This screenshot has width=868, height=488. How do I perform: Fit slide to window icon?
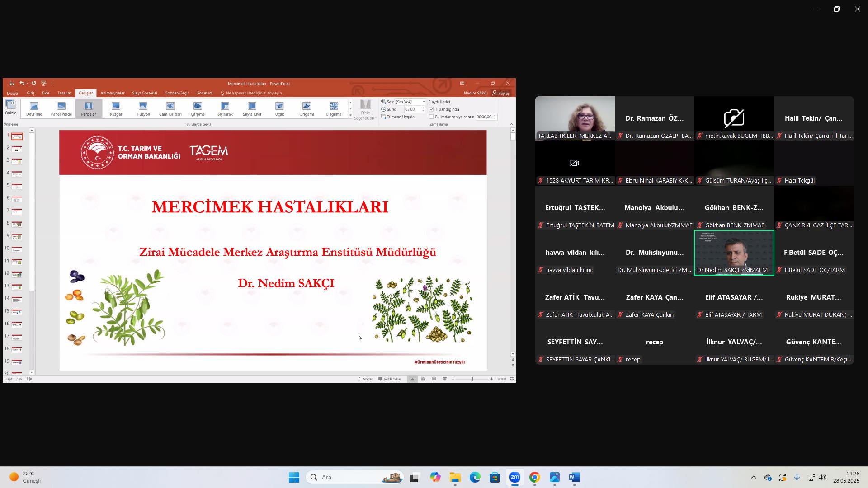click(512, 379)
